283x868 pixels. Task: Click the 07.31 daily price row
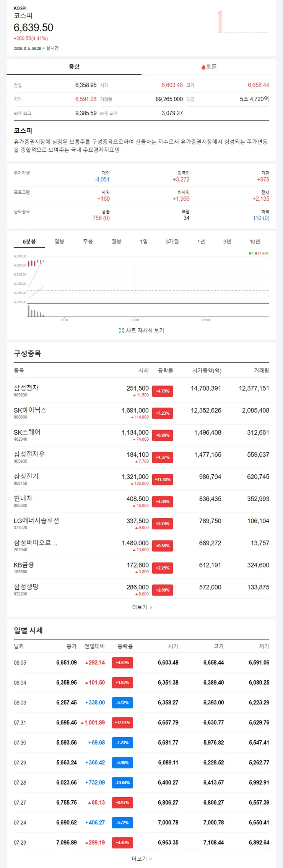coord(141,723)
